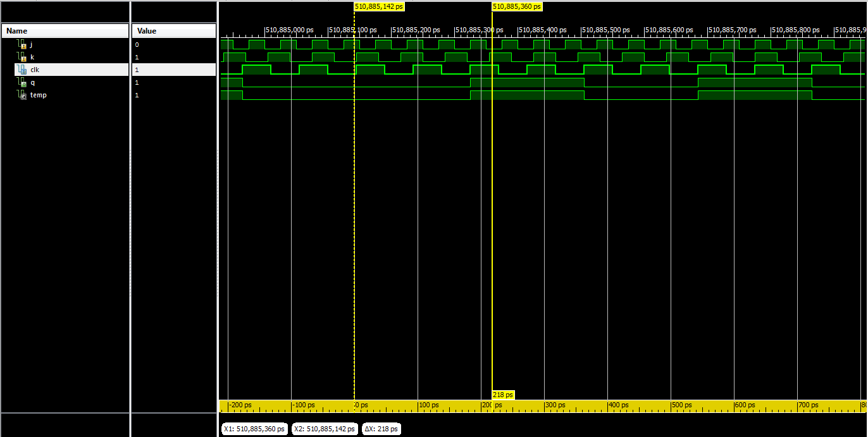Click the X1: 510,885,360 ps readout

(x=254, y=429)
